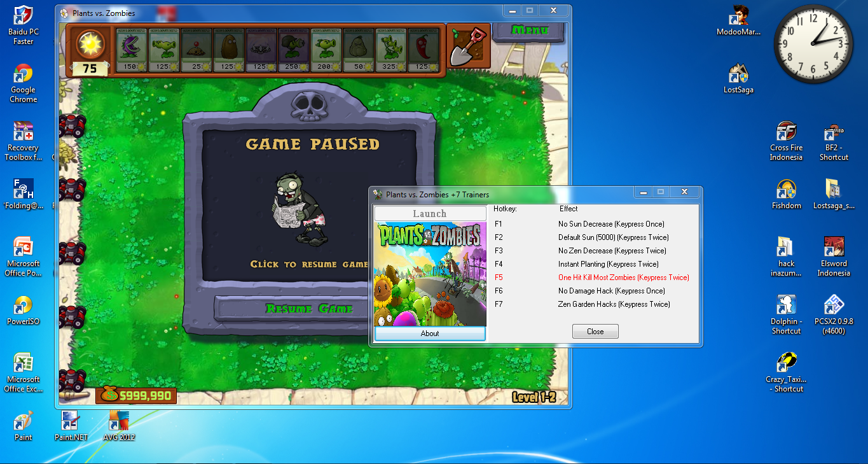Click 'Default Sun (5000) (Keypress Twice)' text
Image resolution: width=868 pixels, height=464 pixels.
pyautogui.click(x=613, y=237)
